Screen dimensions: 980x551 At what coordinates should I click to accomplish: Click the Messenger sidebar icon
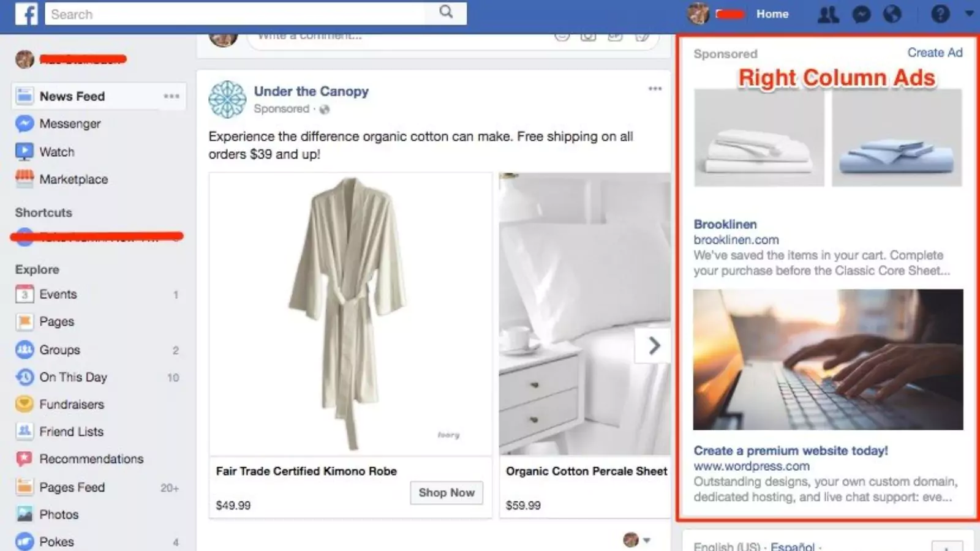[x=24, y=124]
